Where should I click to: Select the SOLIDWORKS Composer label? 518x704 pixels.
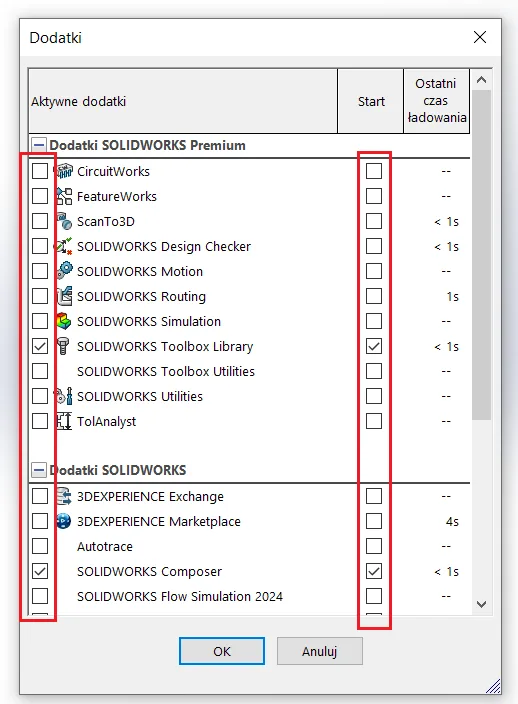click(149, 572)
